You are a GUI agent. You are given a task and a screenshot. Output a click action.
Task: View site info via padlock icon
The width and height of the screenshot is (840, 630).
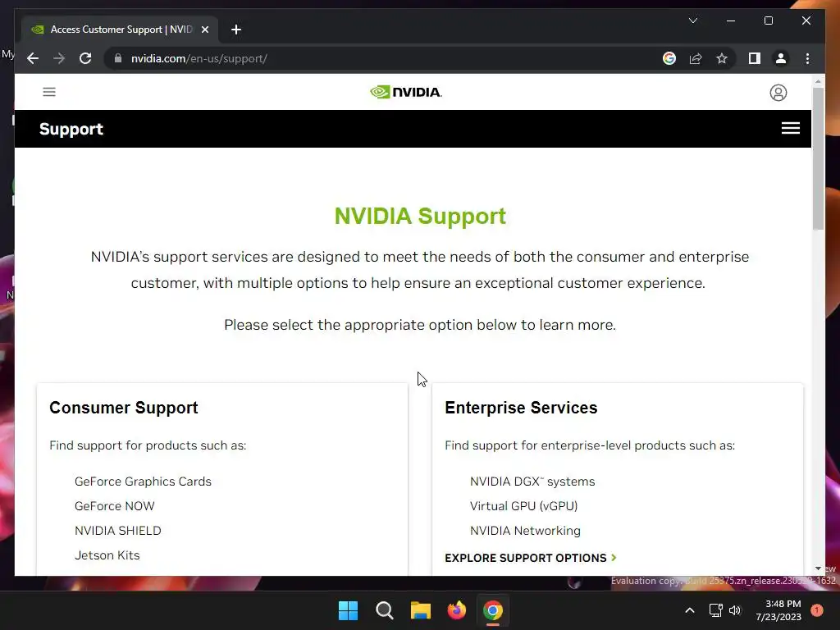tap(118, 58)
